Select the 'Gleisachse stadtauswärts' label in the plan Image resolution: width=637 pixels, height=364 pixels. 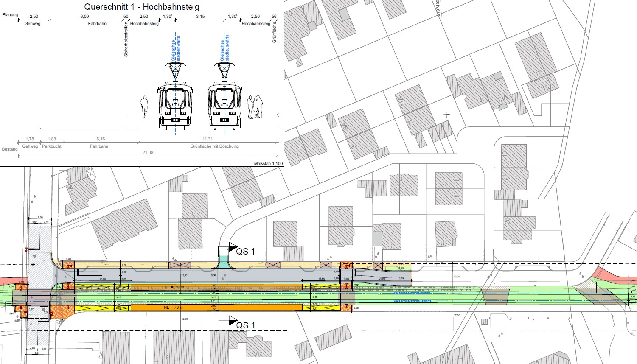[x=412, y=301]
